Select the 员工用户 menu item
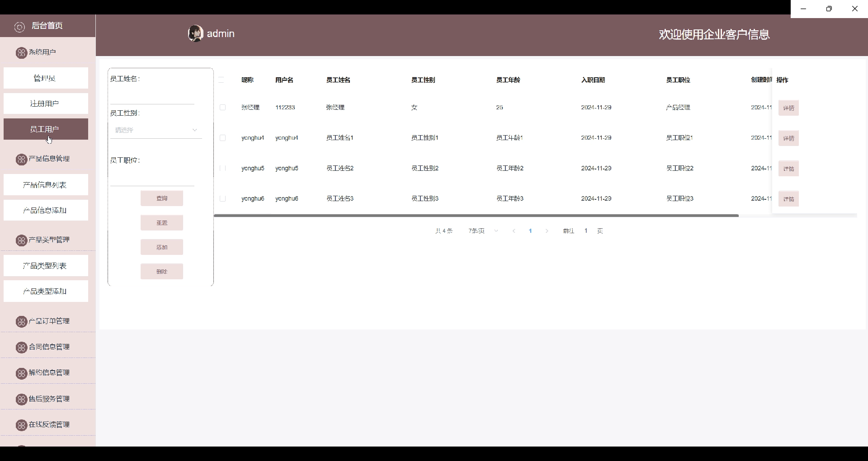 tap(46, 129)
